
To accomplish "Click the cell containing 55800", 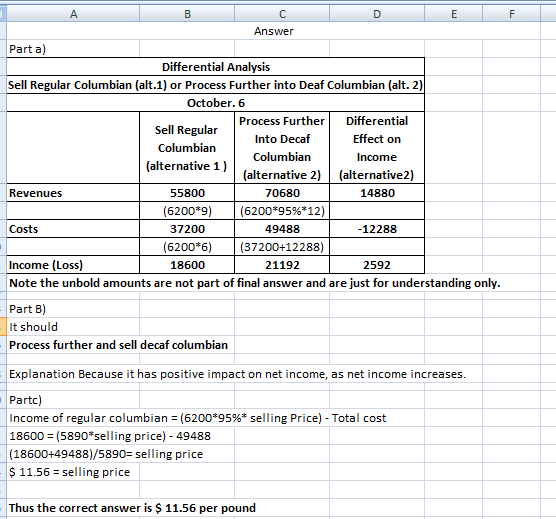I will [x=187, y=193].
